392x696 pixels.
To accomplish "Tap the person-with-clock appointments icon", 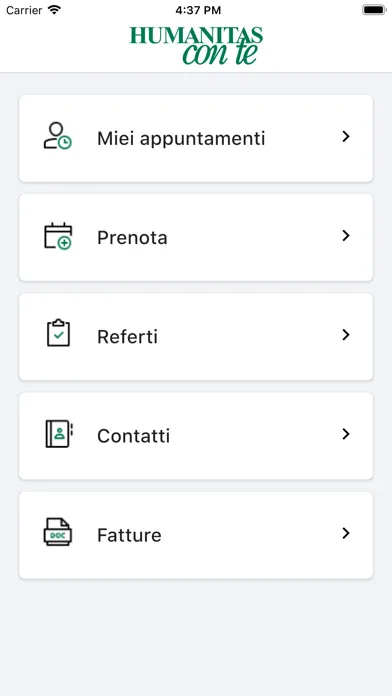I will pyautogui.click(x=58, y=136).
